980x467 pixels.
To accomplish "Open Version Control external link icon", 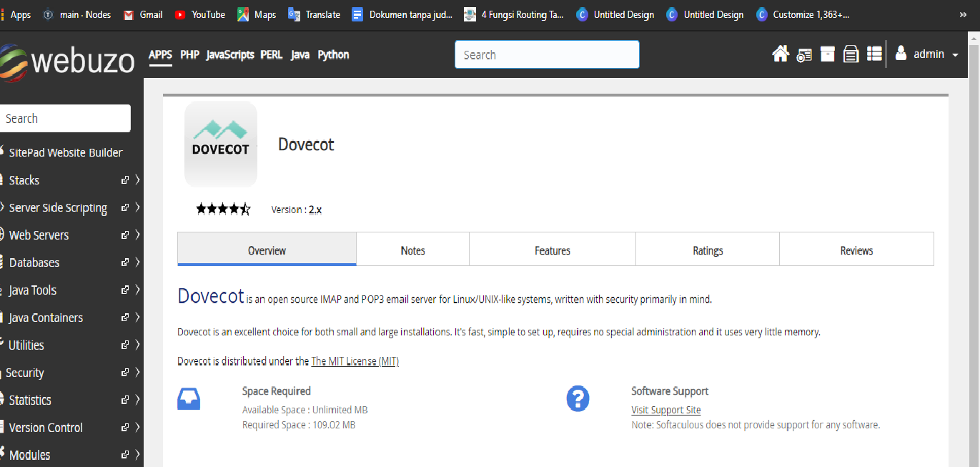I will point(125,428).
